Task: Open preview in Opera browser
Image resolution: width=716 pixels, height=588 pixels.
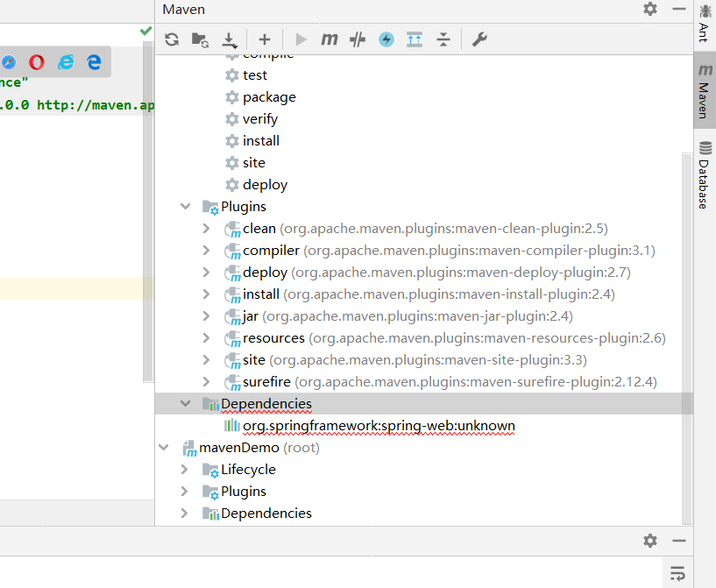Action: pos(37,62)
